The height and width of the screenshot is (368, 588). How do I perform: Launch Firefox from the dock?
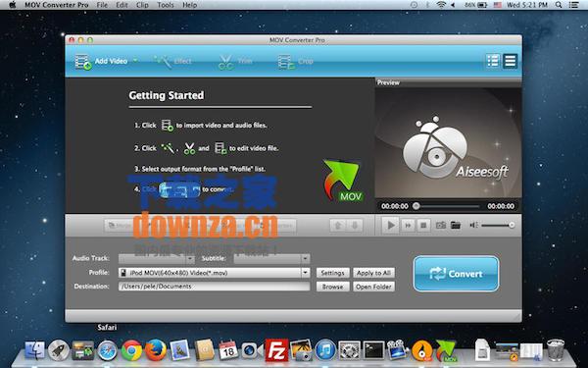coord(156,350)
